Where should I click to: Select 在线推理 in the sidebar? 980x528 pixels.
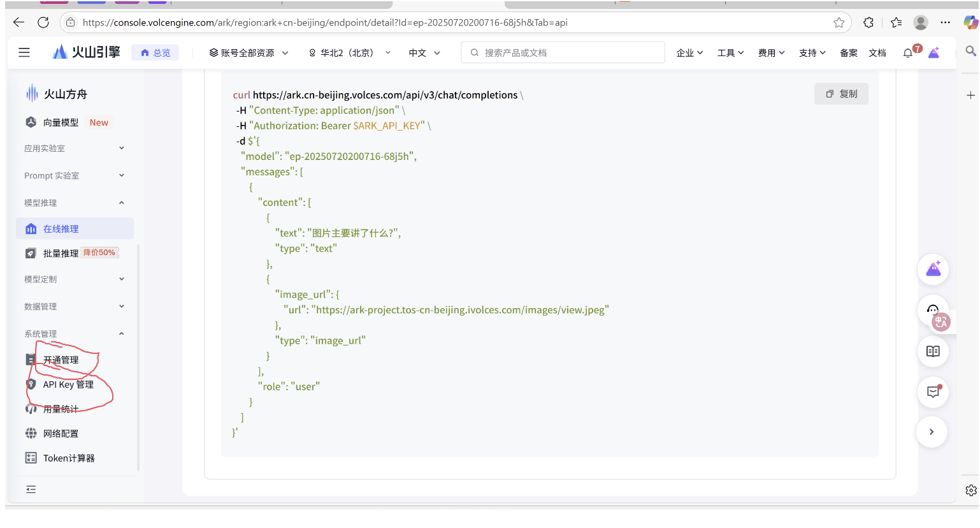pyautogui.click(x=75, y=229)
